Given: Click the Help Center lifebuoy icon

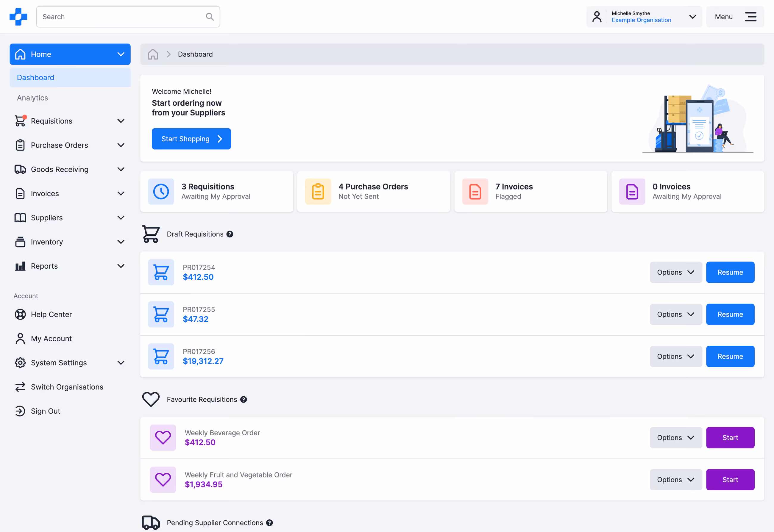Looking at the screenshot, I should (x=20, y=314).
